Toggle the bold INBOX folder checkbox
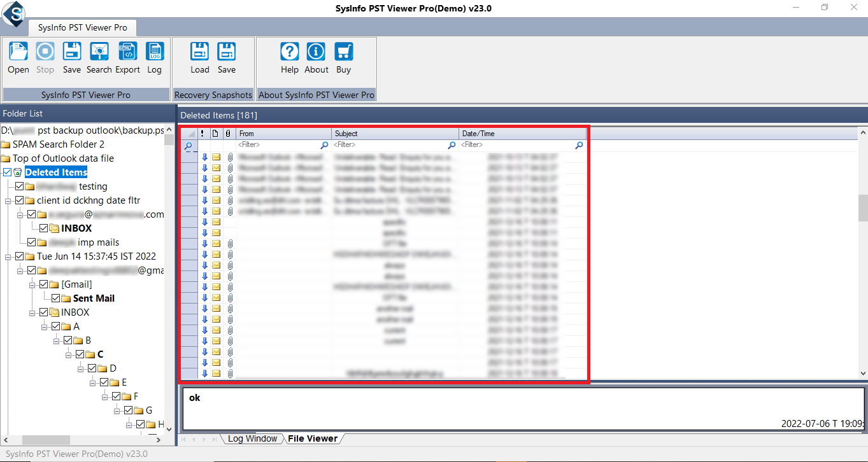Screen dimensions: 868x462 (x=43, y=228)
